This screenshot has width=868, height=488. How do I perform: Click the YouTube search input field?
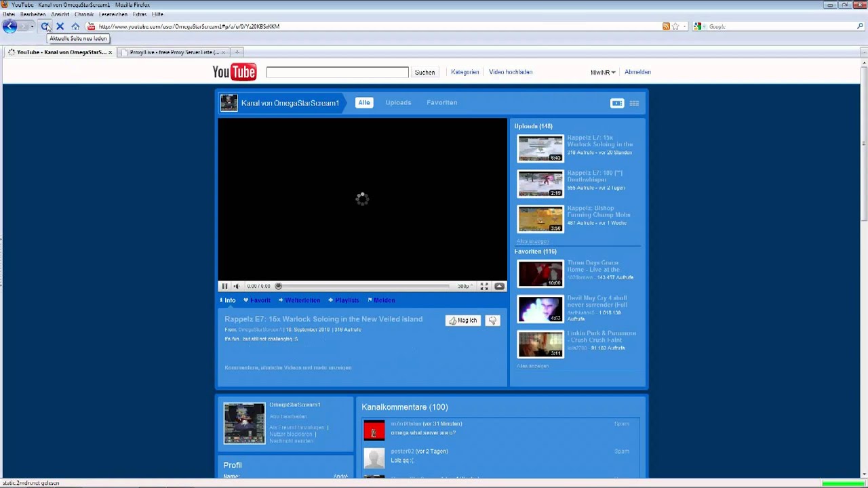point(338,73)
